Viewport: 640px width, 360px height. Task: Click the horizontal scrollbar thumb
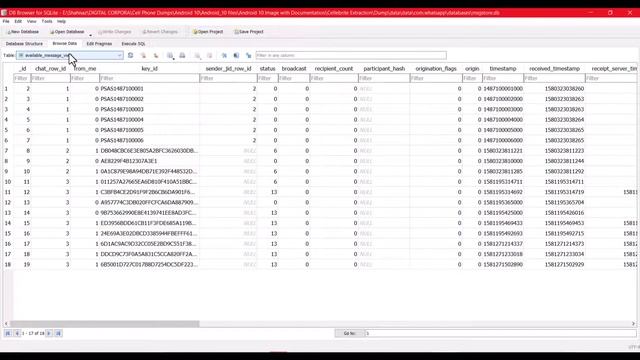(x=104, y=324)
